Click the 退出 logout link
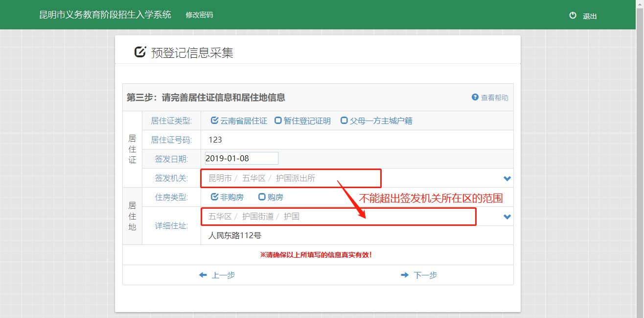Viewport: 644px width, 318px height. [x=590, y=16]
